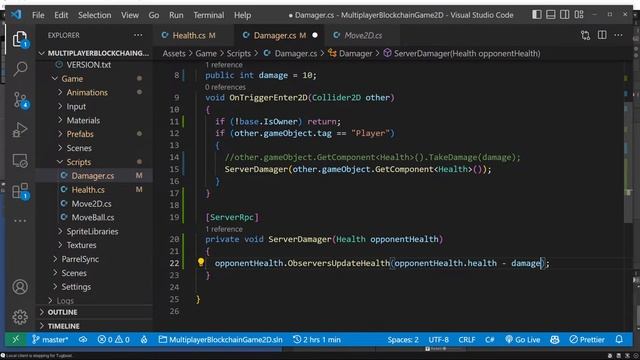640x360 pixels.
Task: Open MoveBall.cs in the explorer tree
Action: [x=94, y=218]
